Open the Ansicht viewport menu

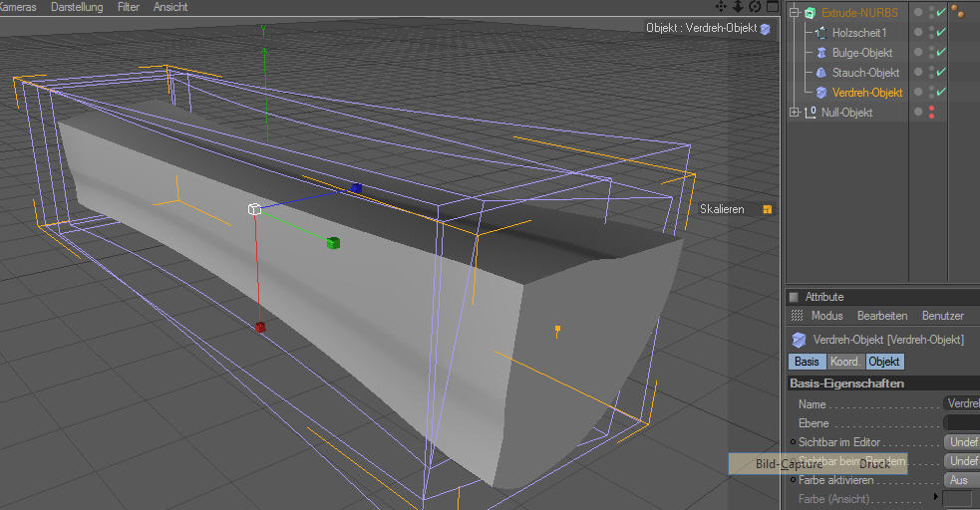[x=170, y=7]
